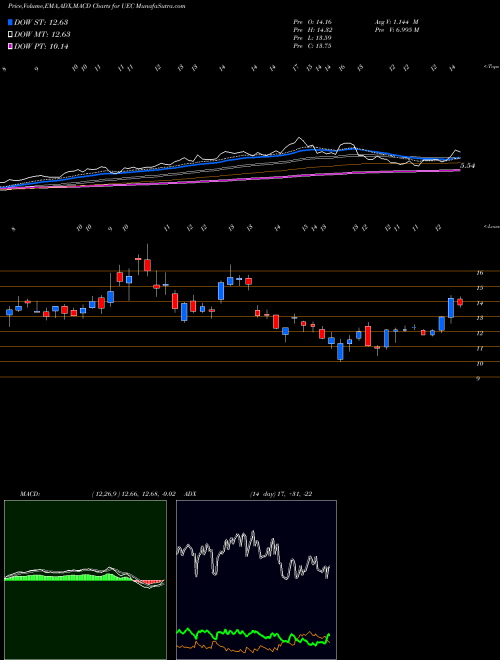The width and height of the screenshot is (500, 660).
Task: Click the '<Lows' label at right edge
Action: (491, 226)
